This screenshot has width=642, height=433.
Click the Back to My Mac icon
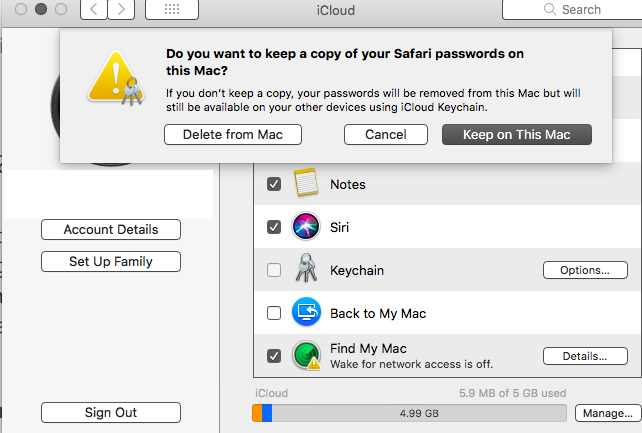306,312
